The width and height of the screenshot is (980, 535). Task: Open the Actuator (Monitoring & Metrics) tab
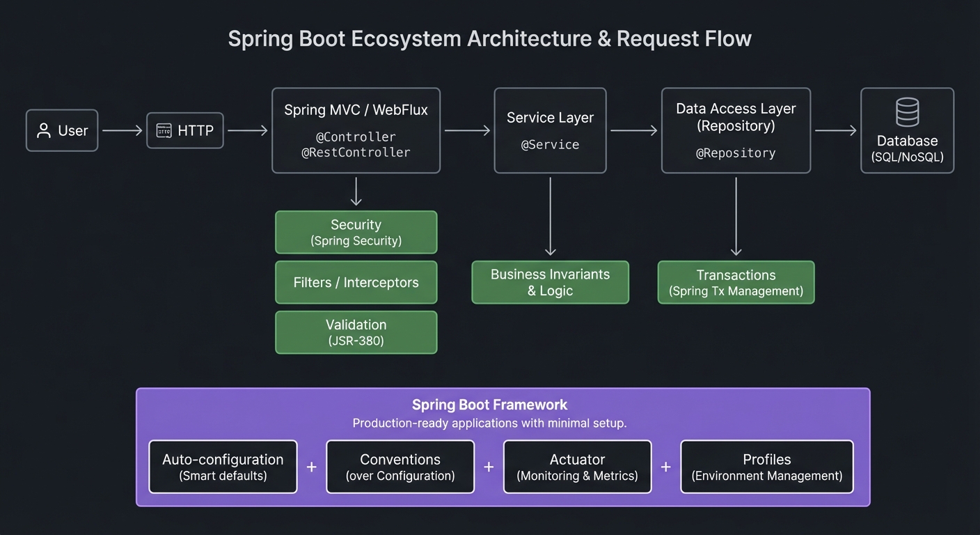(x=577, y=467)
